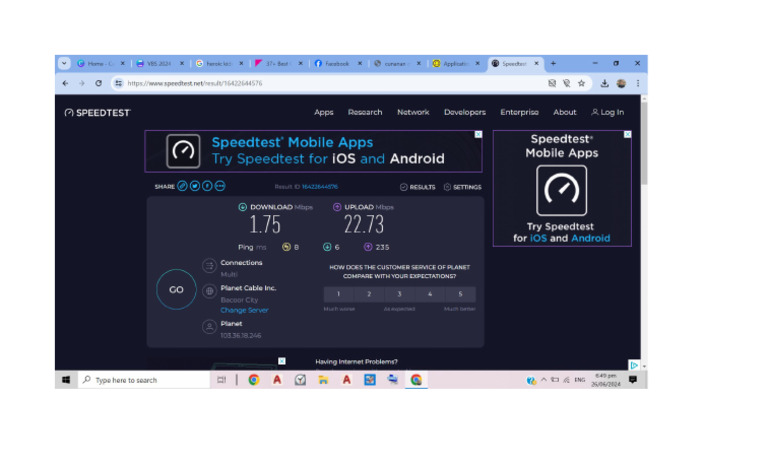Click the Result ID number link

pyautogui.click(x=319, y=187)
